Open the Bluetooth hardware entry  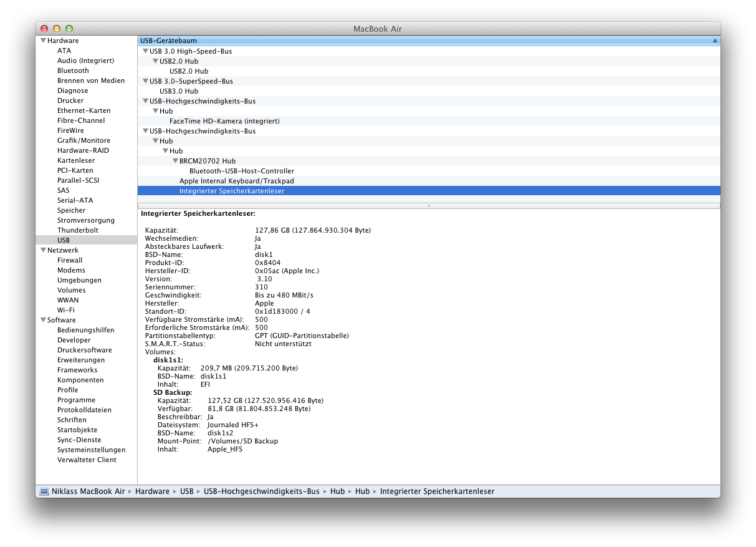(x=73, y=70)
